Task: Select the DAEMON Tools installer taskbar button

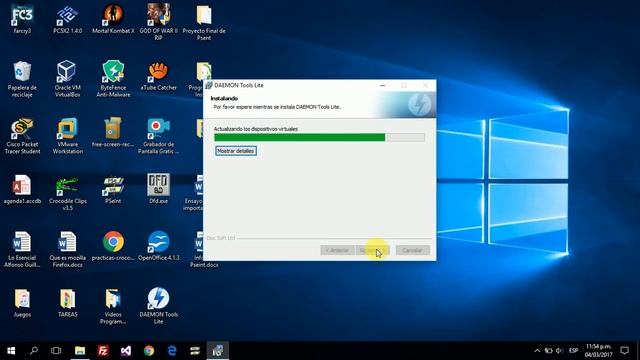Action: pos(218,350)
